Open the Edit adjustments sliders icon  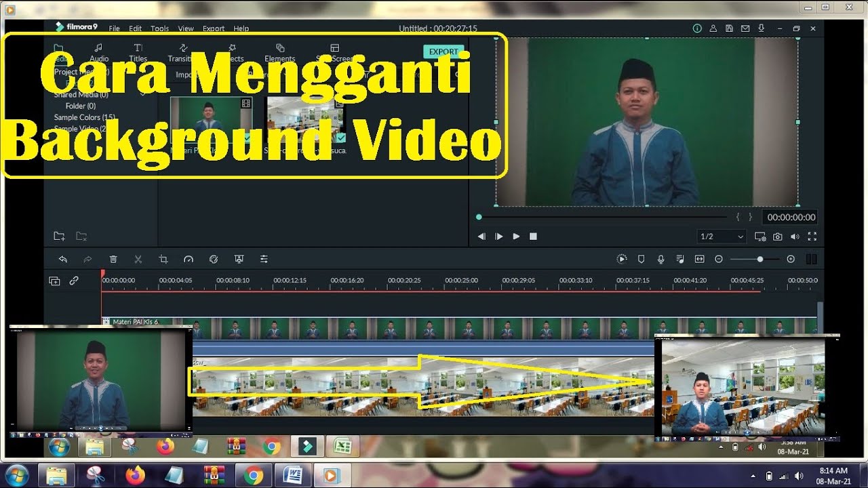(x=264, y=259)
